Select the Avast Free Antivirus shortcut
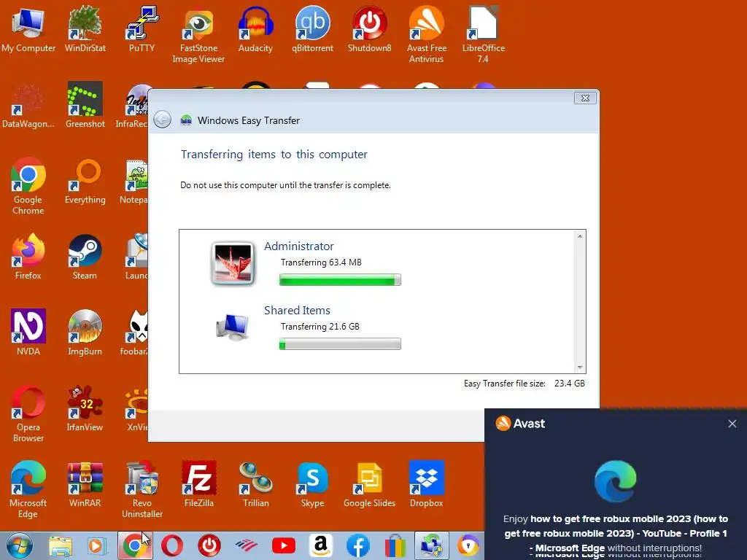Image resolution: width=747 pixels, height=560 pixels. 426,35
